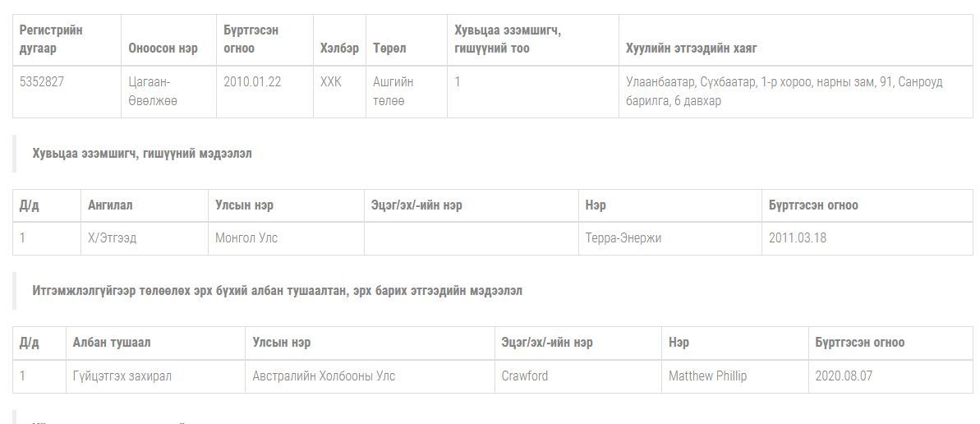Click the Хуулийн этгээдийн хаяг header
980x424 pixels.
[x=691, y=48]
